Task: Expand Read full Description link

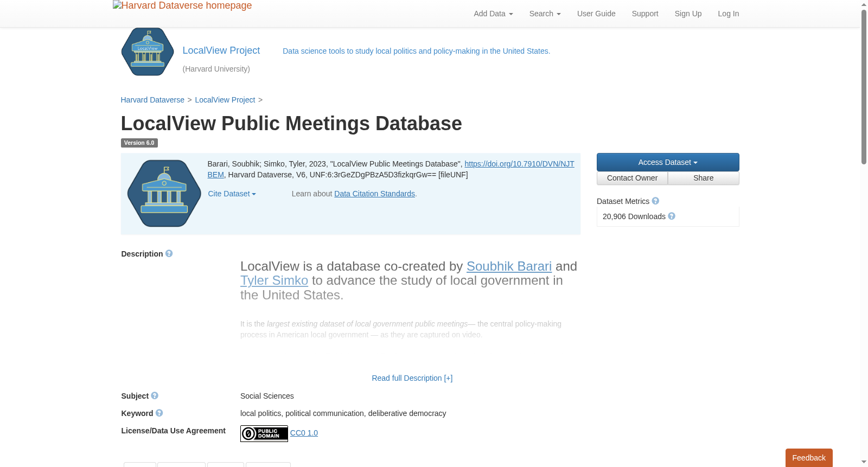Action: (x=412, y=378)
